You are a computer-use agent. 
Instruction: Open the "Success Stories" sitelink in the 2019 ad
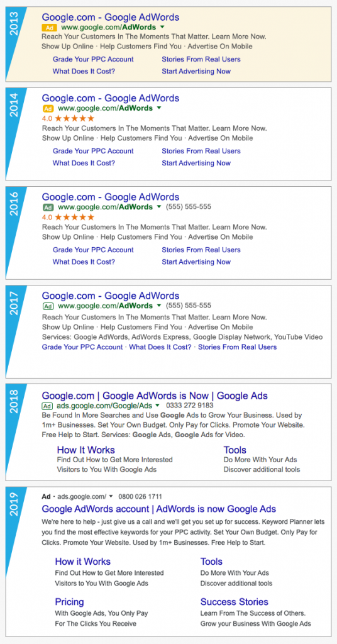click(235, 602)
